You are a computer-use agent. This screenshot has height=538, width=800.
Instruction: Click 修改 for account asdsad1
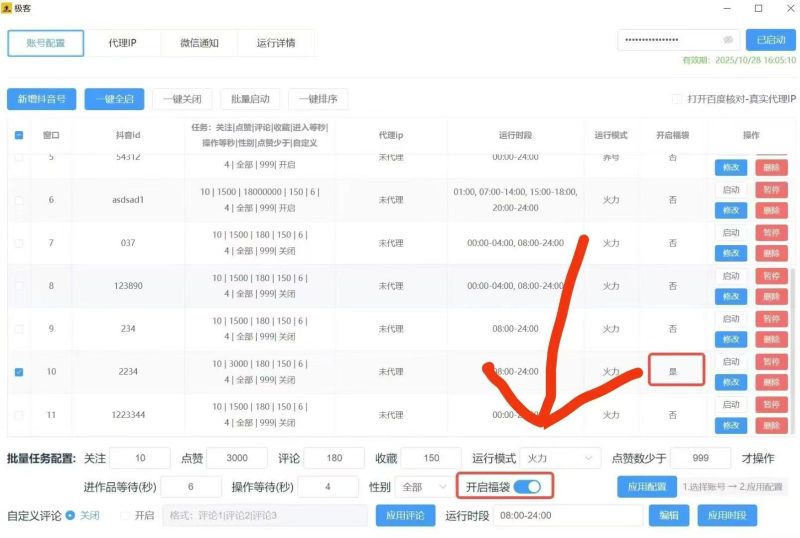[x=731, y=210]
